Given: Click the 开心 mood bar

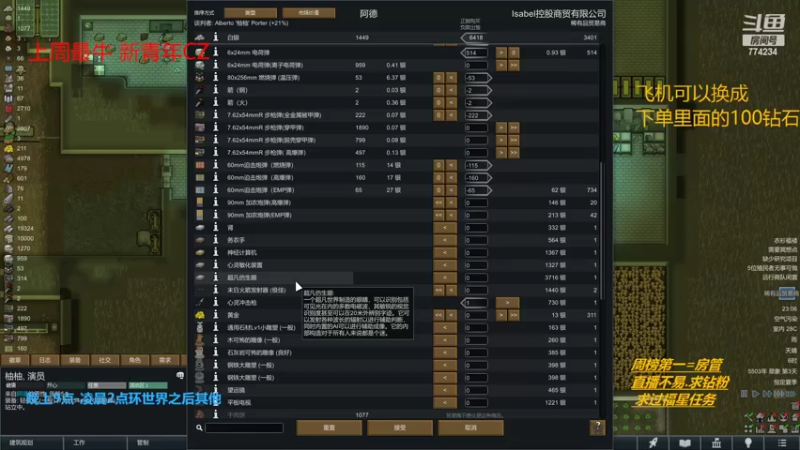Looking at the screenshot, I should [x=64, y=385].
